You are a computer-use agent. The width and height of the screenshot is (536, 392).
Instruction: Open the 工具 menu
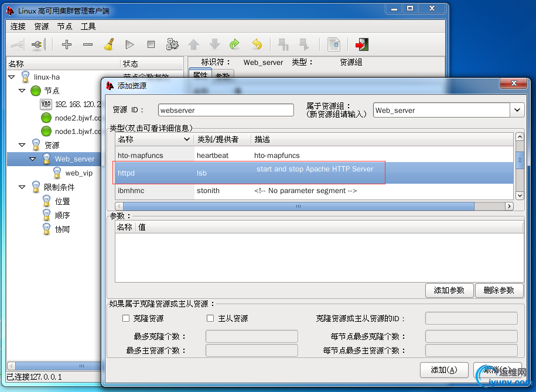(88, 26)
